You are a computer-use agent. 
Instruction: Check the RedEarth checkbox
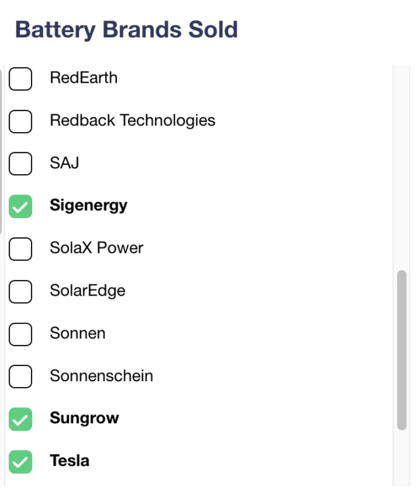(x=20, y=79)
